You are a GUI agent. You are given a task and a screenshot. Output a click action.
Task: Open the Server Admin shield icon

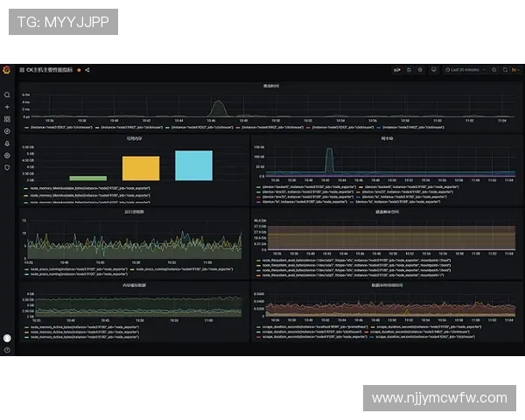tap(7, 167)
